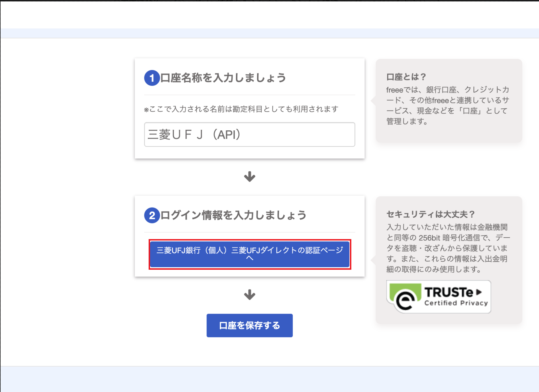Click the account name field showing 三菱UFJ（API）
Image resolution: width=539 pixels, height=392 pixels.
tap(250, 134)
